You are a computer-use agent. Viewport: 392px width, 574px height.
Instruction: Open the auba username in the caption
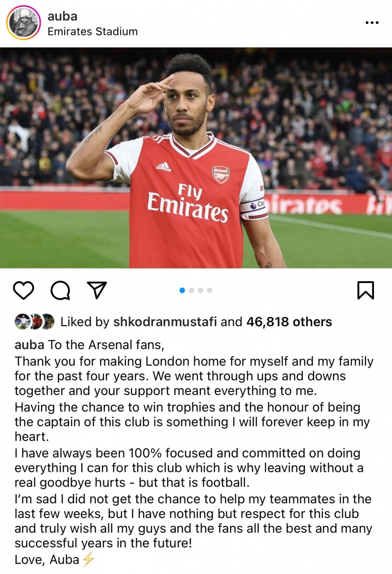point(29,345)
